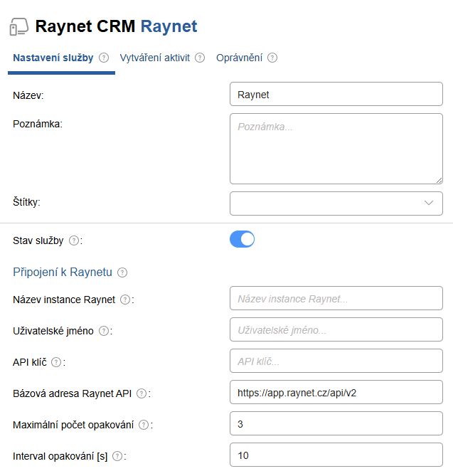This screenshot has height=476, width=453.
Task: Show help for Bázová adresa Raynet API
Action: [142, 393]
